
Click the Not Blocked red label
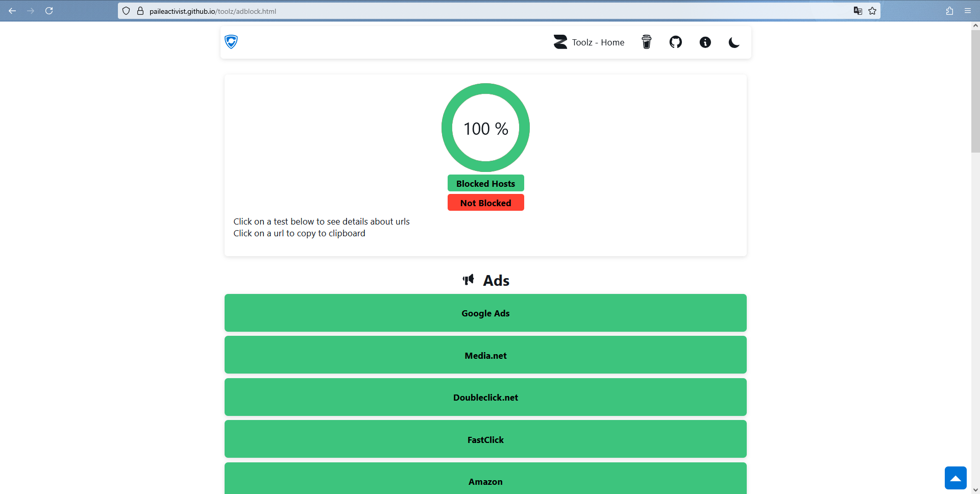coord(486,203)
